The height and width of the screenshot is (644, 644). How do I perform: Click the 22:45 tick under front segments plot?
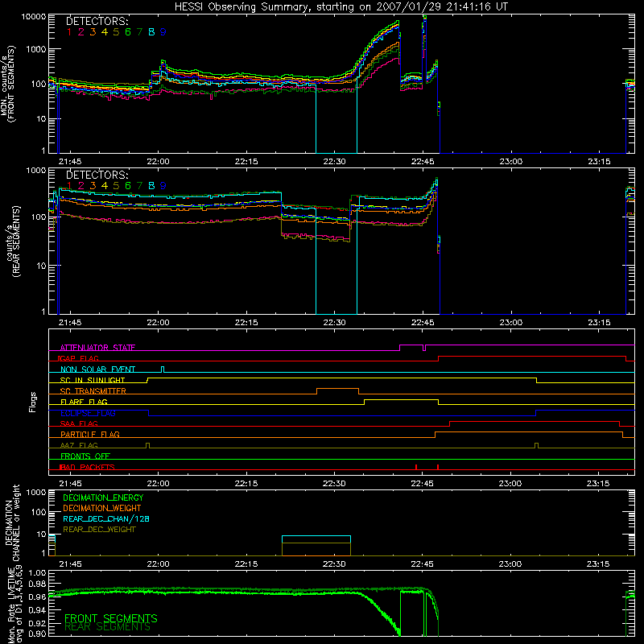click(x=423, y=162)
